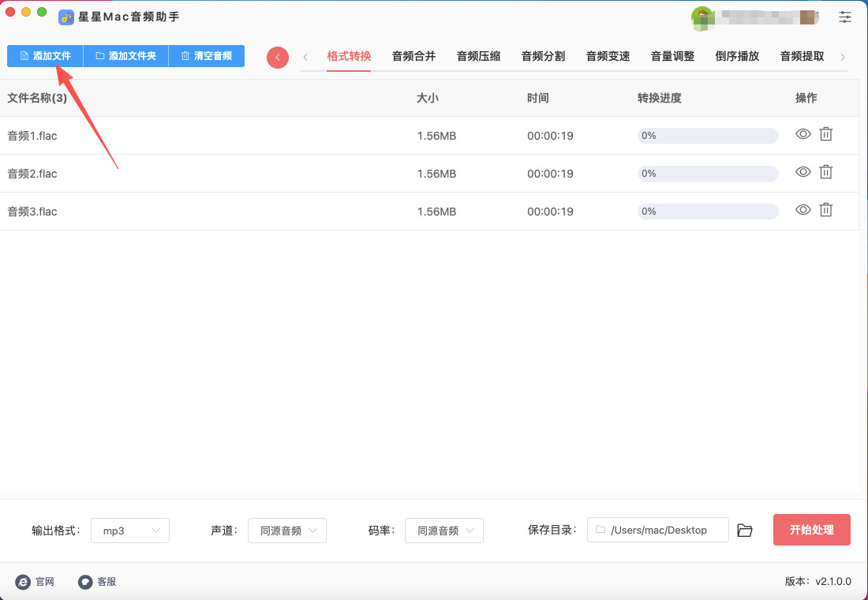
Task: Open the 官网 website icon
Action: point(23,582)
